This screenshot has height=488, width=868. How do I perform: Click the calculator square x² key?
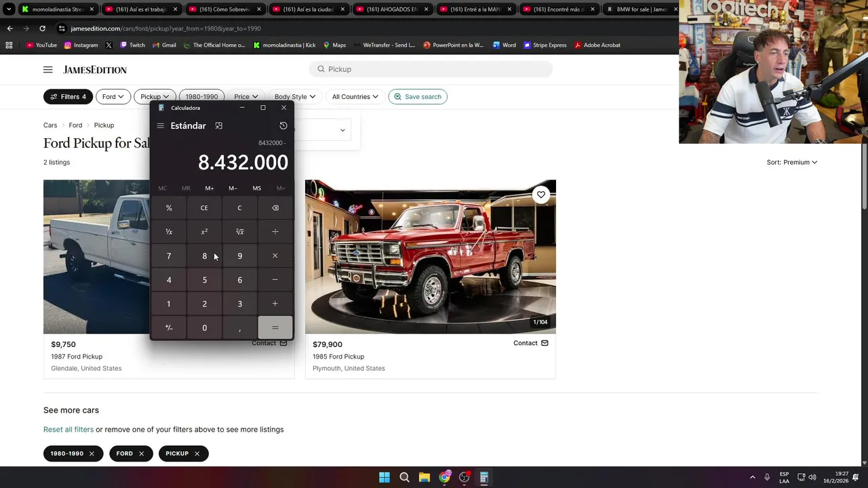[204, 232]
